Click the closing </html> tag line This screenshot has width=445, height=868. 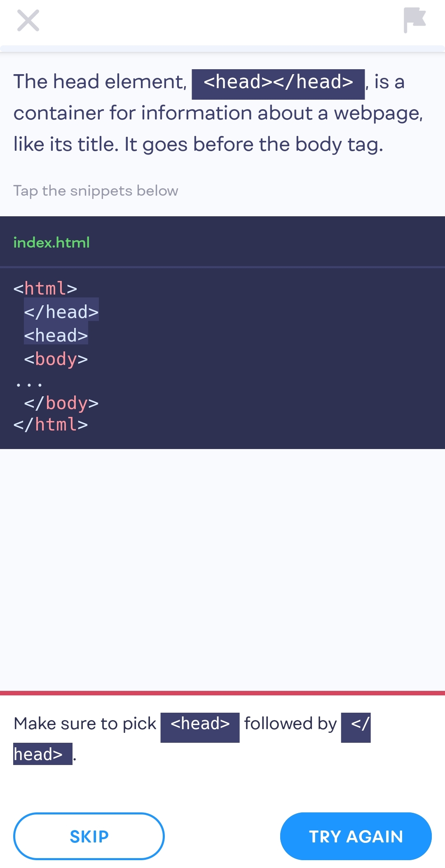point(51,425)
